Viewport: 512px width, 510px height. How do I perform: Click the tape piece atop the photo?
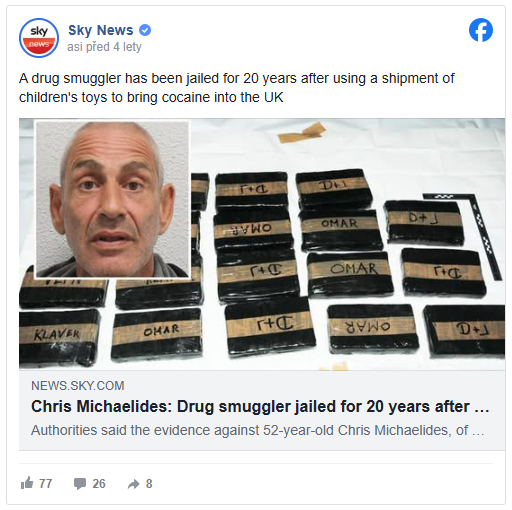pyautogui.click(x=302, y=132)
